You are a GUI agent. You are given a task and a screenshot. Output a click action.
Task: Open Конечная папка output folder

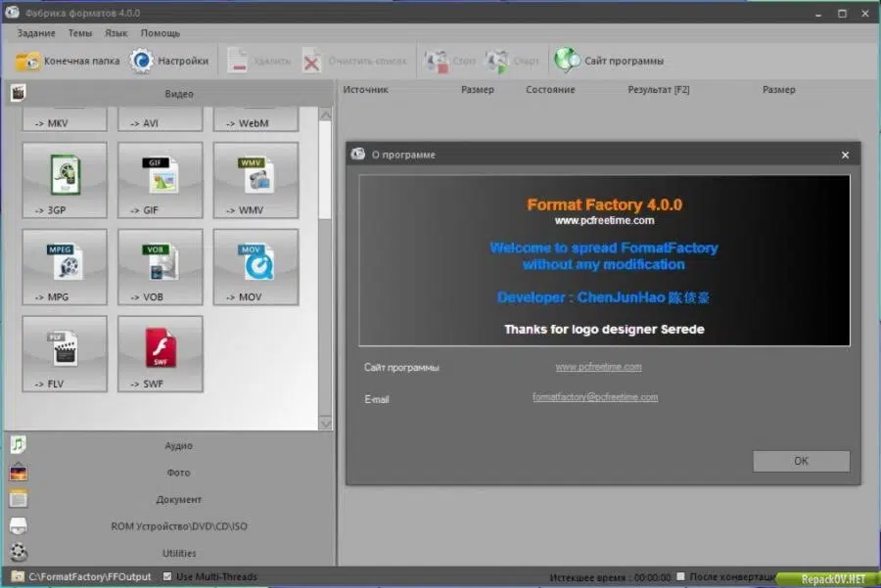(x=68, y=61)
